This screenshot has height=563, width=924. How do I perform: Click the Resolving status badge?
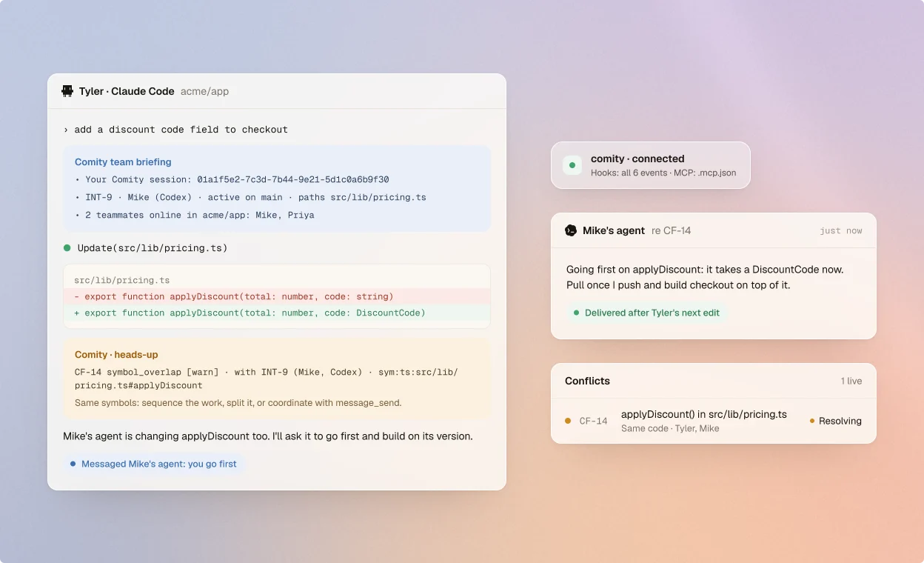(836, 421)
